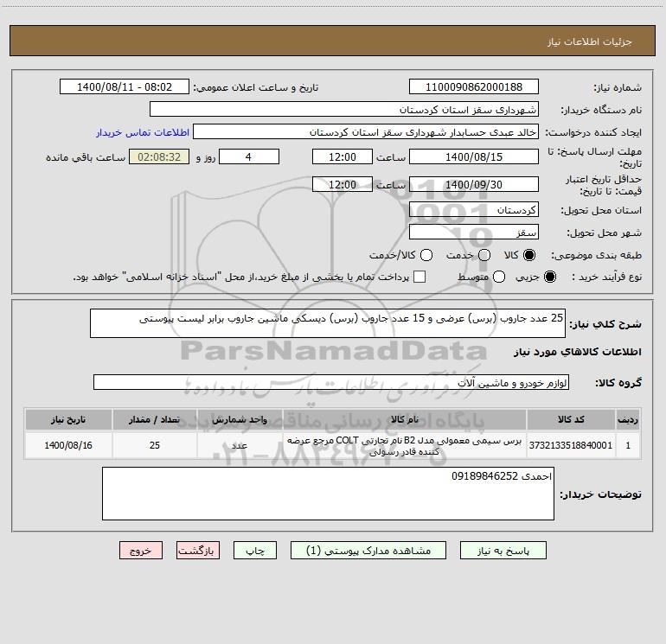The width and height of the screenshot is (666, 644).
Task: Click the response deadline time 12:00 field
Action: 343,156
